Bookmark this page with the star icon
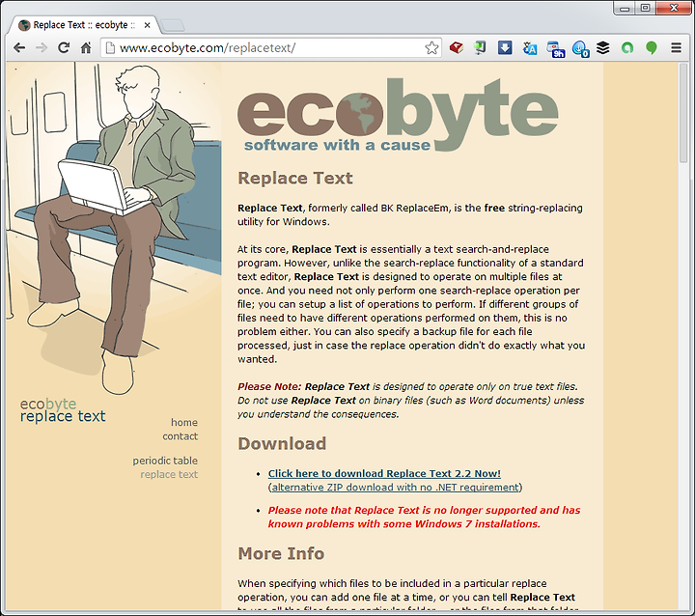This screenshot has width=695, height=616. 431,47
